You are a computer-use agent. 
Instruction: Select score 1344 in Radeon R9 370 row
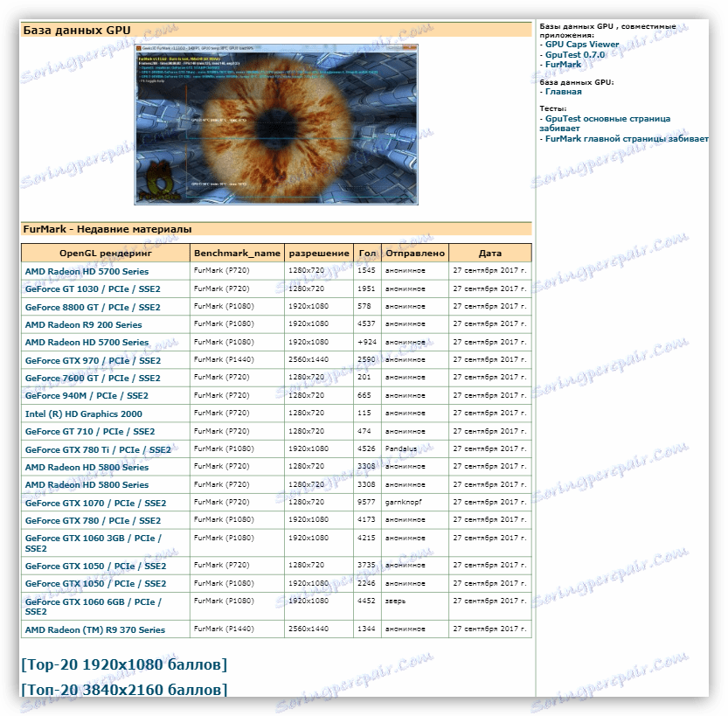point(366,629)
